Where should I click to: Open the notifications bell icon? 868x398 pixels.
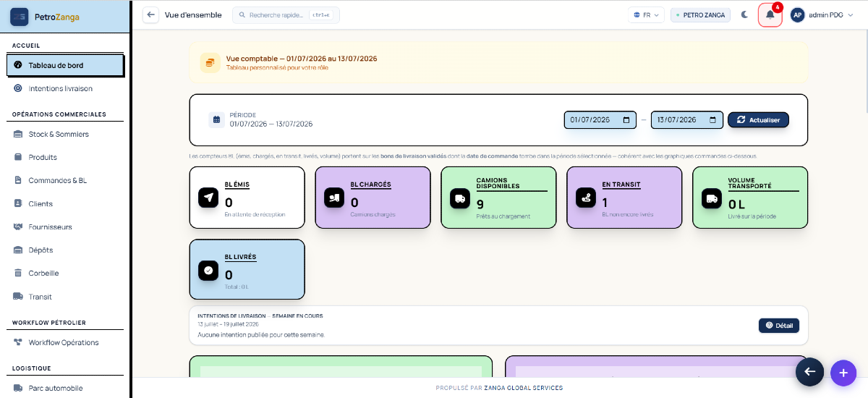coord(770,14)
